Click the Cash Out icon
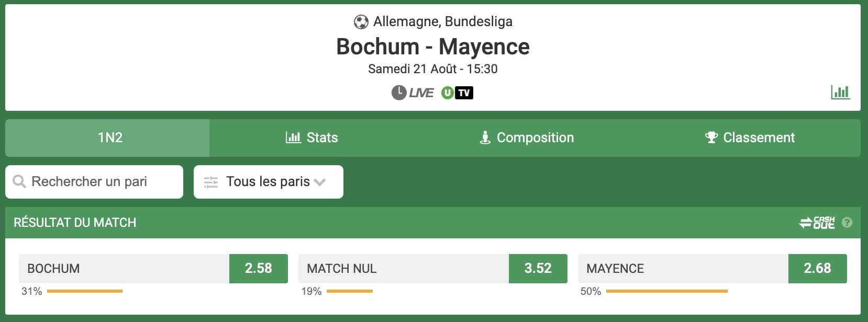Screen dimensions: 868x322 [x=817, y=223]
